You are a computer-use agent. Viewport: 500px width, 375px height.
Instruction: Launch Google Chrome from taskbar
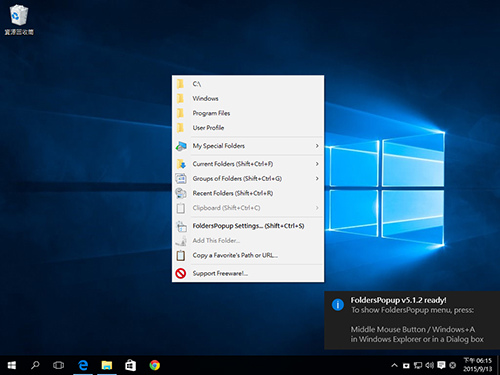(154, 365)
